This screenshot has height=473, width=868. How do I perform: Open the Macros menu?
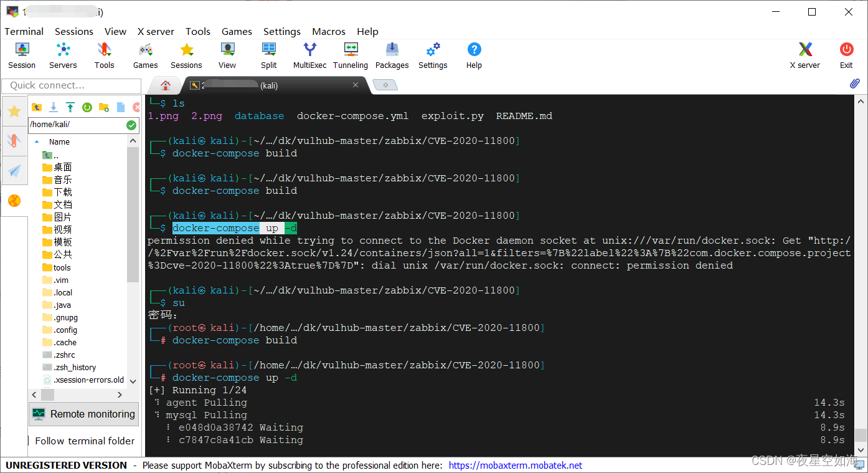[329, 31]
